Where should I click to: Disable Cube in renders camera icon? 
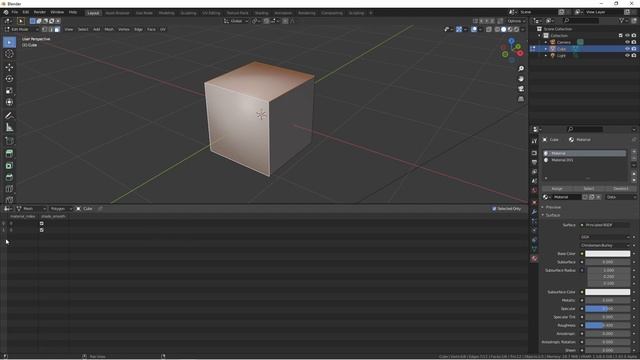point(634,49)
